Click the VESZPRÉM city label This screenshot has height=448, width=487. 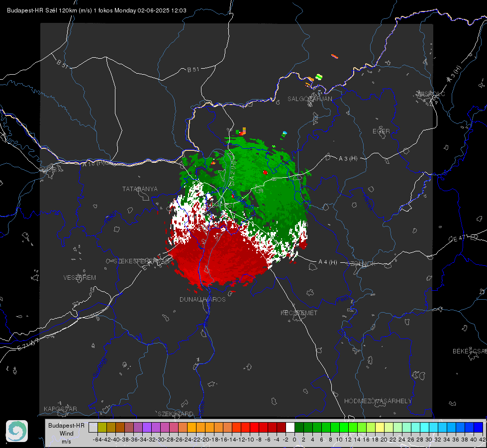coord(80,277)
